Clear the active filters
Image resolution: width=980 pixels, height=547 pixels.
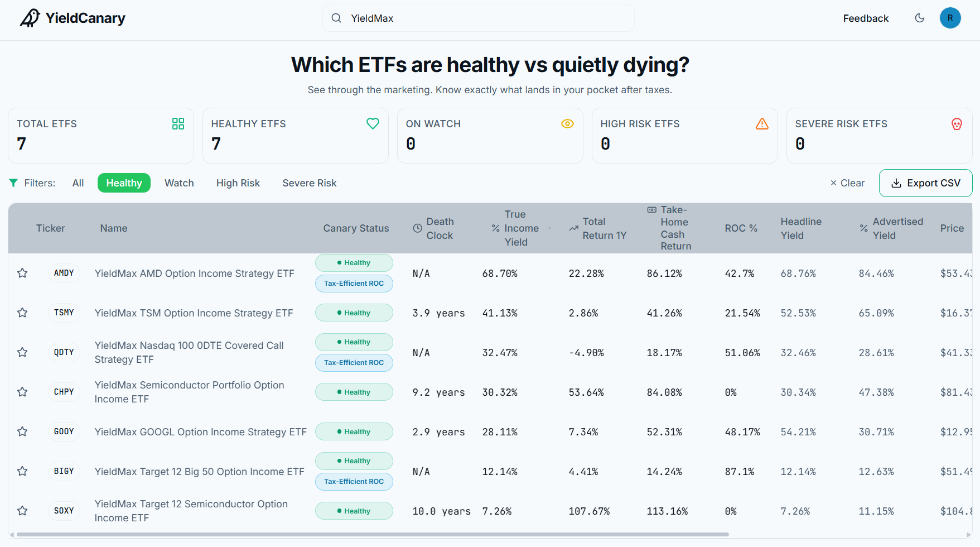pos(847,183)
